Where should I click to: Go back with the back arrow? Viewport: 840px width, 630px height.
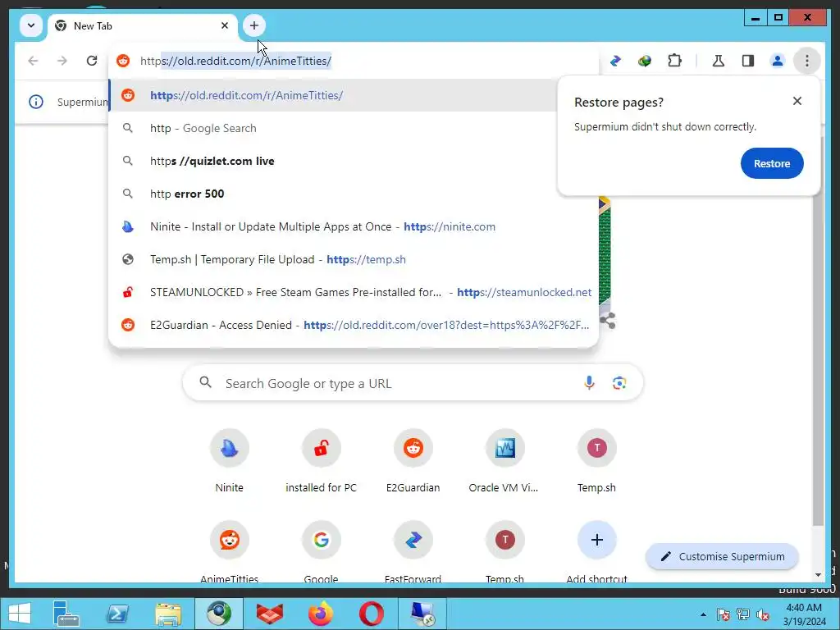coord(33,61)
